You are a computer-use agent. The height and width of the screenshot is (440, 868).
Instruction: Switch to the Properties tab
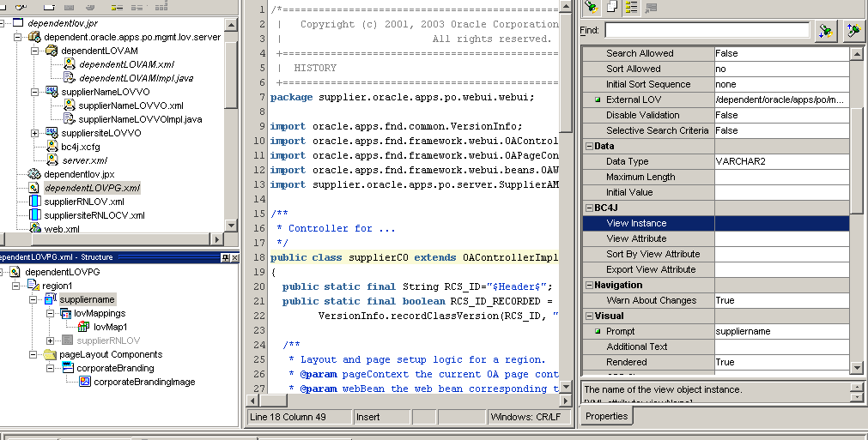click(x=606, y=416)
